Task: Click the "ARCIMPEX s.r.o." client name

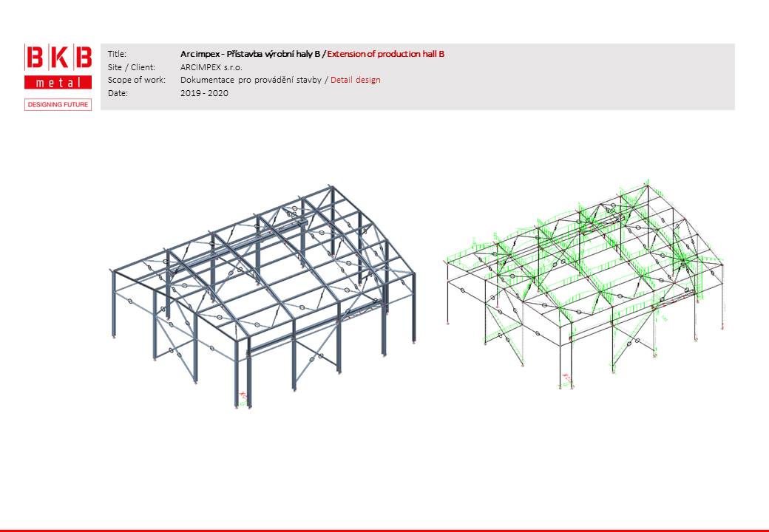Action: tap(211, 67)
